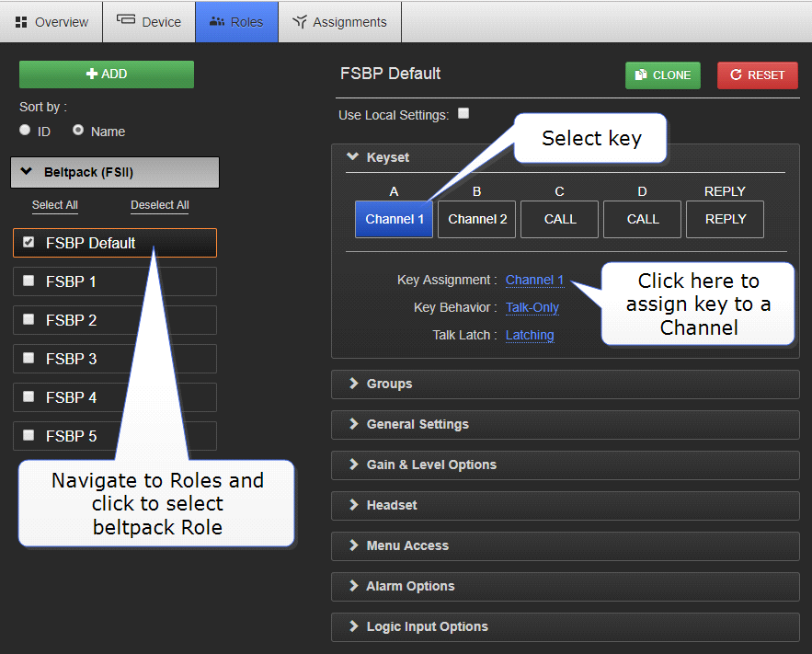Clone the FSBP Default role

click(663, 75)
